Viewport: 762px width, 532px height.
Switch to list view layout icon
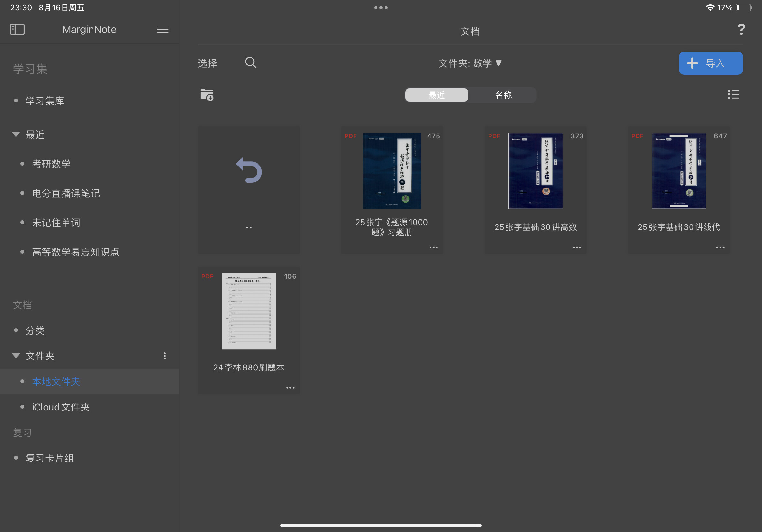point(734,94)
